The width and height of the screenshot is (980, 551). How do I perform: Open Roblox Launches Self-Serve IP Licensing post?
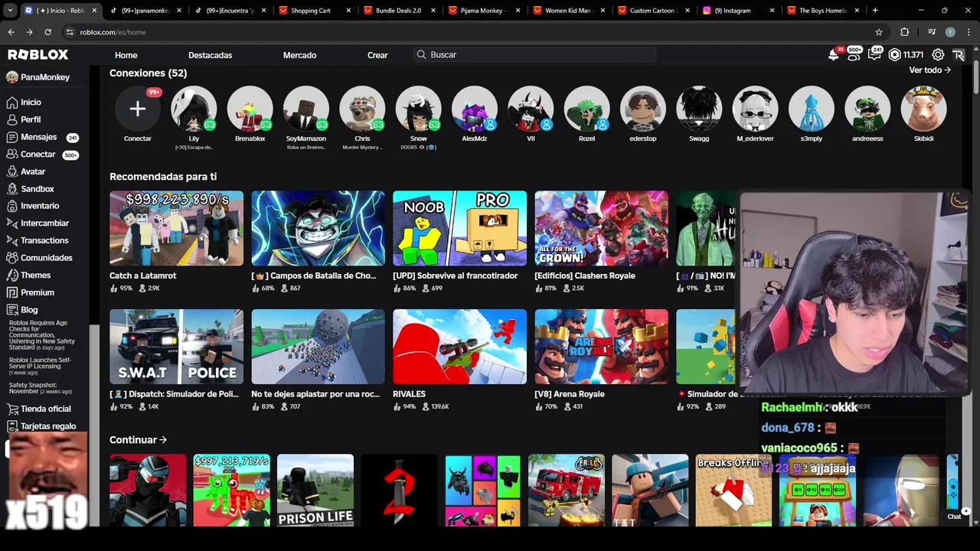(x=41, y=366)
